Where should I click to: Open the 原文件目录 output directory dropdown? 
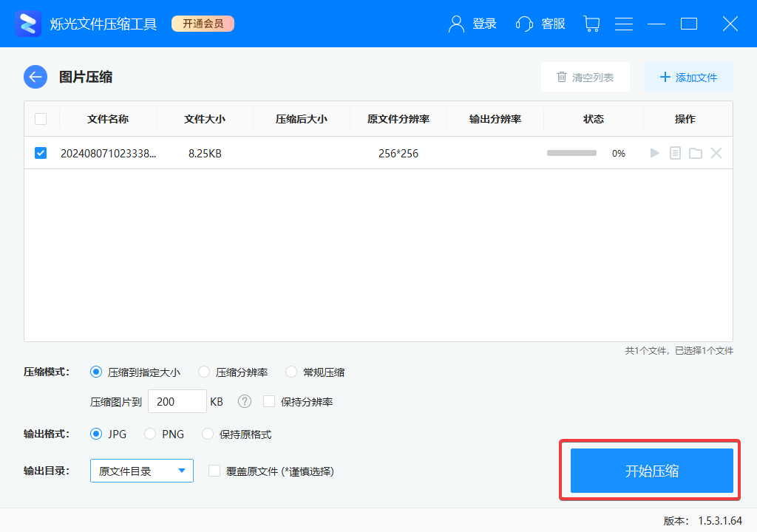[x=141, y=471]
